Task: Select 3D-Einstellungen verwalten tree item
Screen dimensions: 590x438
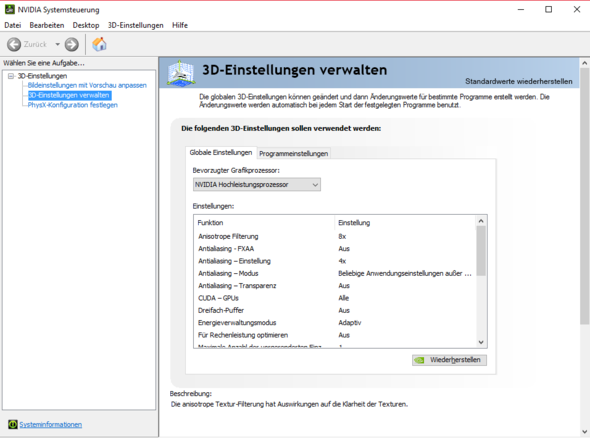Action: click(x=69, y=95)
